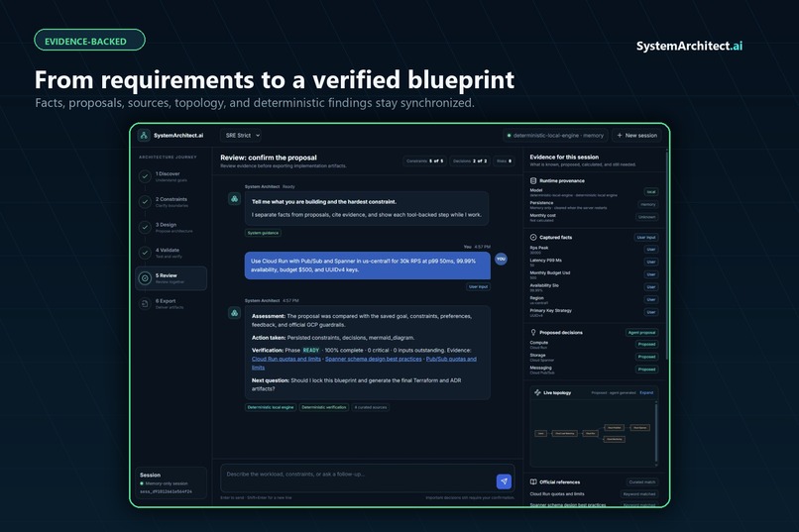Click Cloud Run quotas and limits reference row
The image size is (799, 532).
594,493
